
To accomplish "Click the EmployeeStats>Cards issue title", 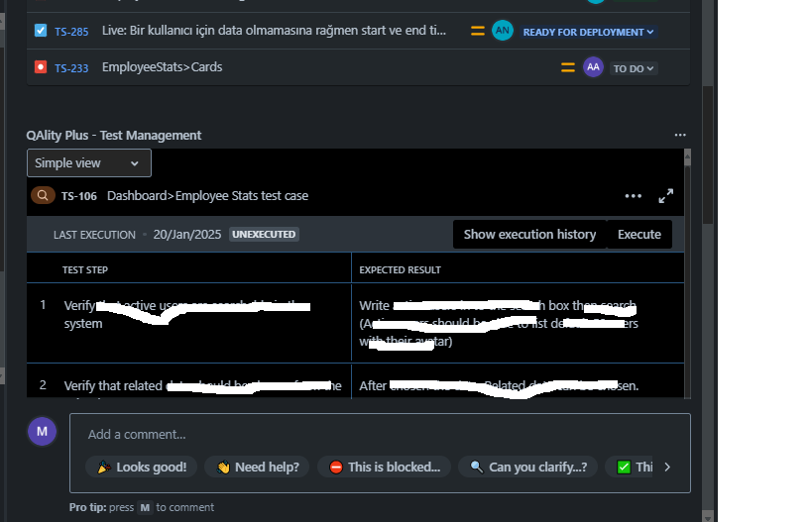I will click(162, 67).
